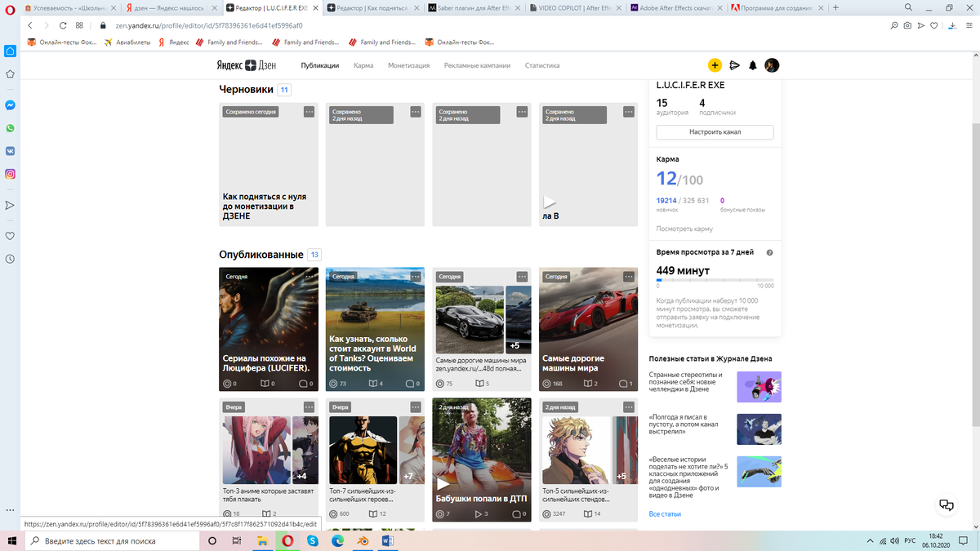This screenshot has width=980, height=551.
Task: Open Opera sidebar home icon
Action: coord(10,51)
